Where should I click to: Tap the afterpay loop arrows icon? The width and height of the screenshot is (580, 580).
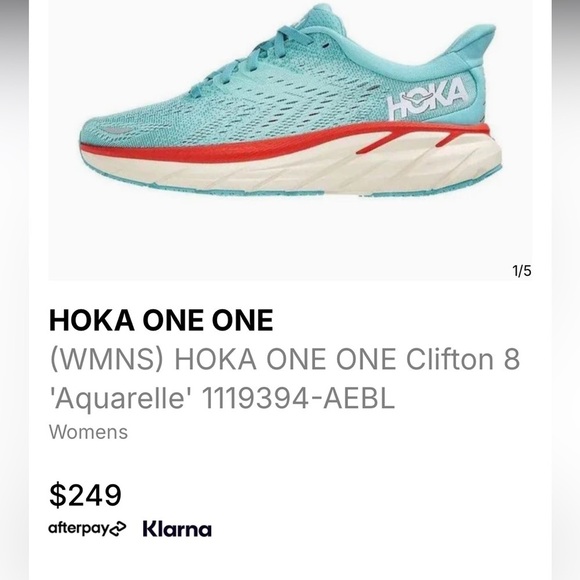pyautogui.click(x=116, y=528)
